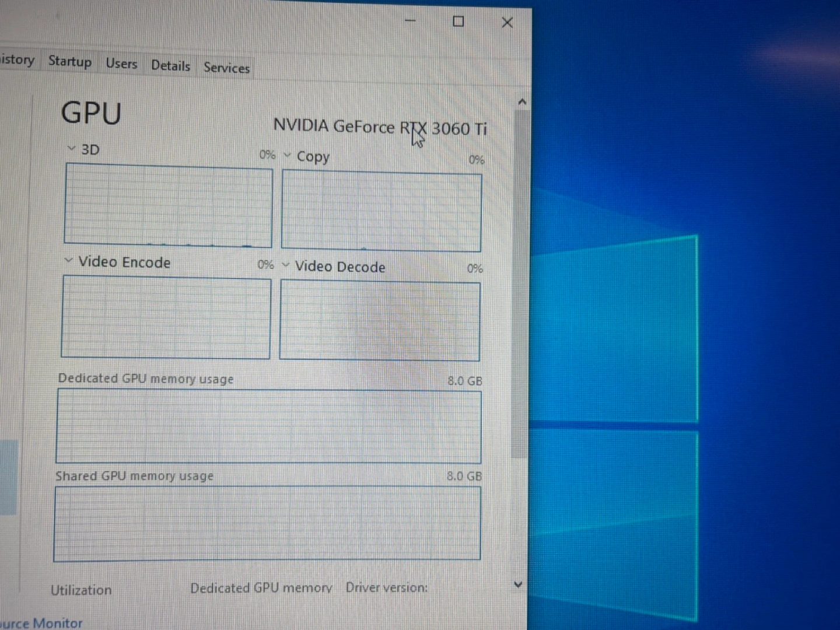840x630 pixels.
Task: Select the Details tab
Action: (x=170, y=66)
